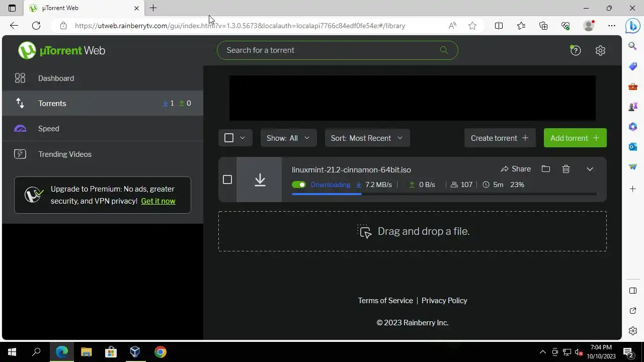Select linuxmint torrent row checkbox
Screen dimensions: 644x362
227,179
